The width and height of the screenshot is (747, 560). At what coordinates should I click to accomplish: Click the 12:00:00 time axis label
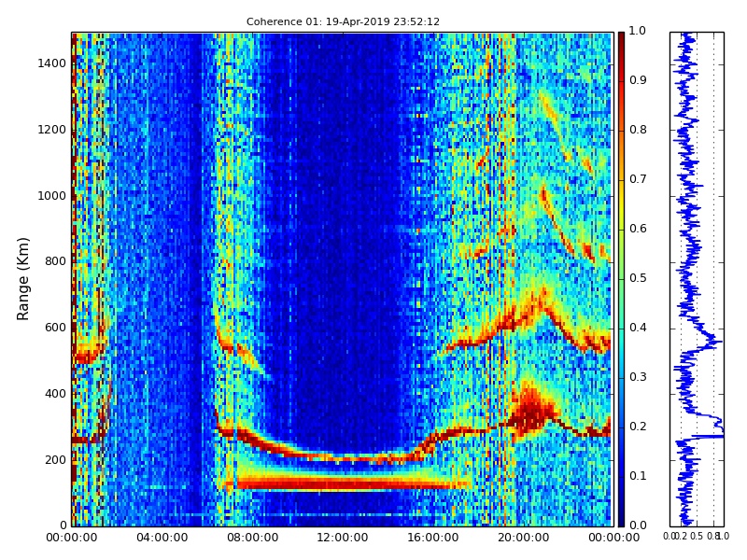(x=343, y=538)
